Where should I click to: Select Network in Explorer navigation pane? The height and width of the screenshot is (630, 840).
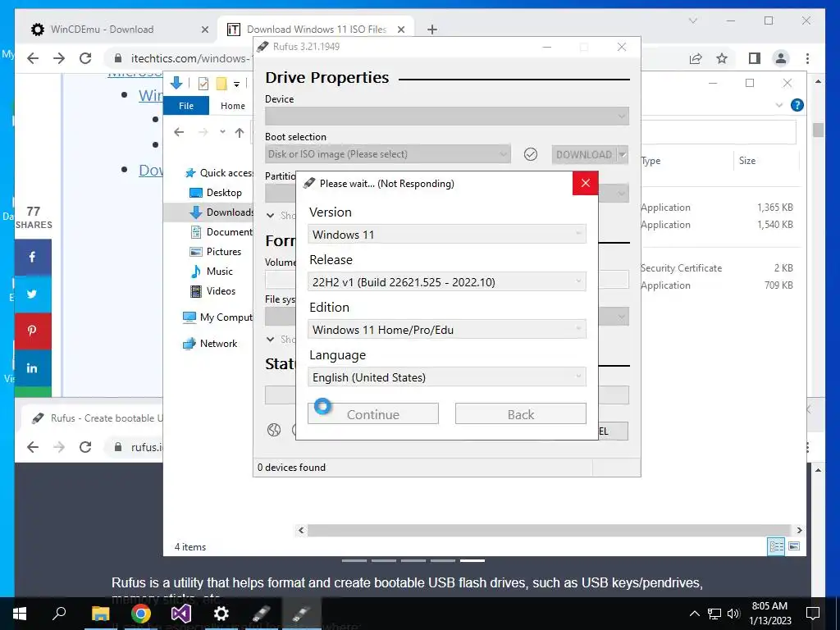(210, 344)
